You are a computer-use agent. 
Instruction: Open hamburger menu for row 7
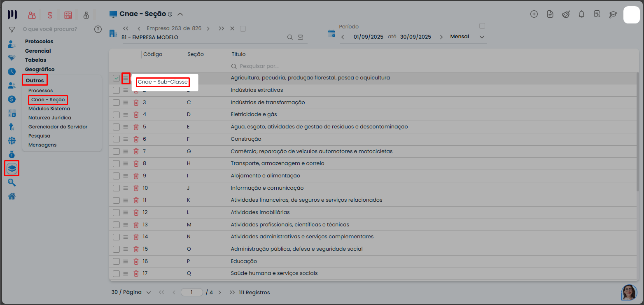pos(126,151)
